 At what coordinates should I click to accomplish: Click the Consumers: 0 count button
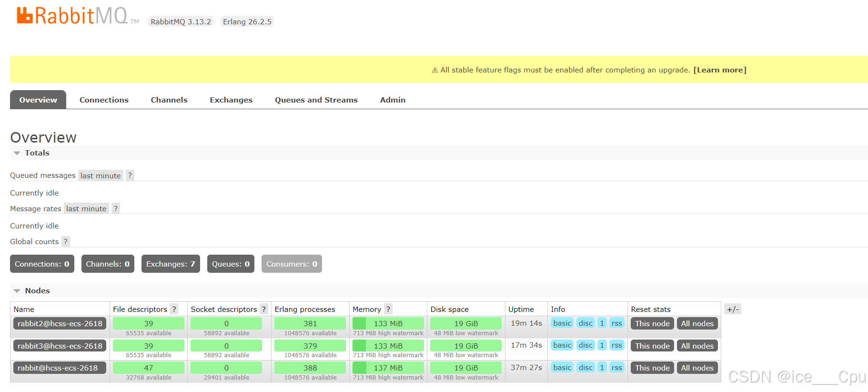coord(292,264)
